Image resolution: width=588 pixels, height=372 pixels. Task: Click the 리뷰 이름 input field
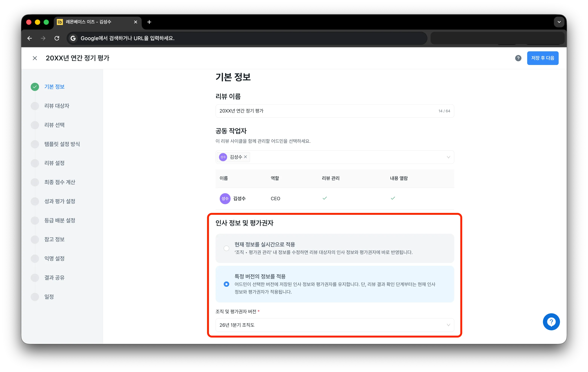coord(335,111)
